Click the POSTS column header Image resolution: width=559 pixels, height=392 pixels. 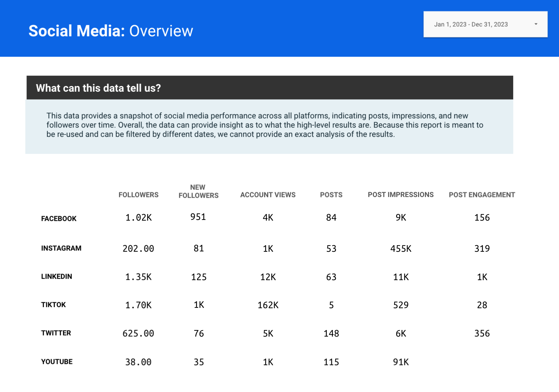tap(331, 195)
